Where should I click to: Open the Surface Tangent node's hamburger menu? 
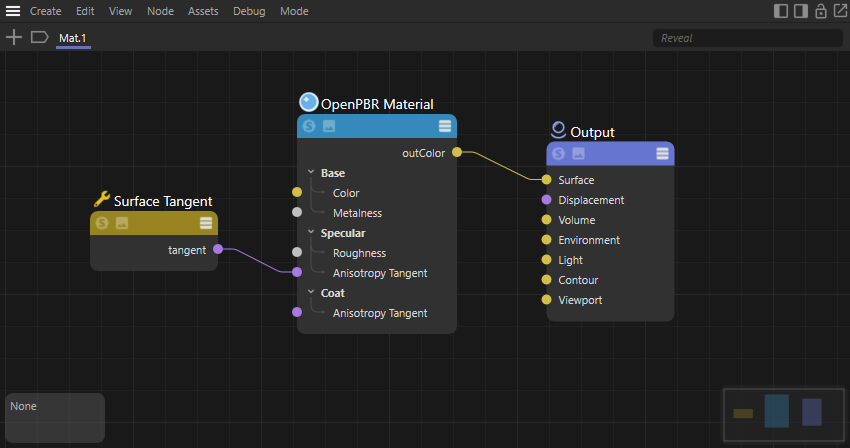(206, 223)
